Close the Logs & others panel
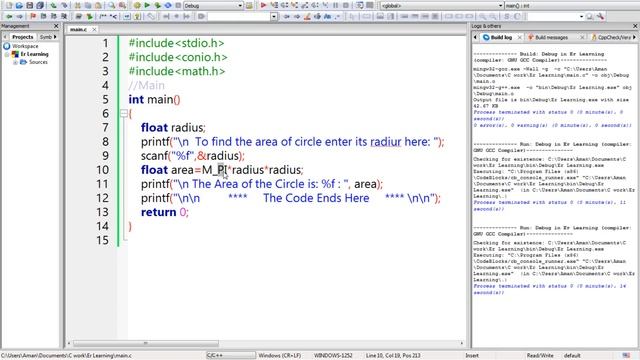Screen dimensions: 640x360 pyautogui.click(x=635, y=26)
